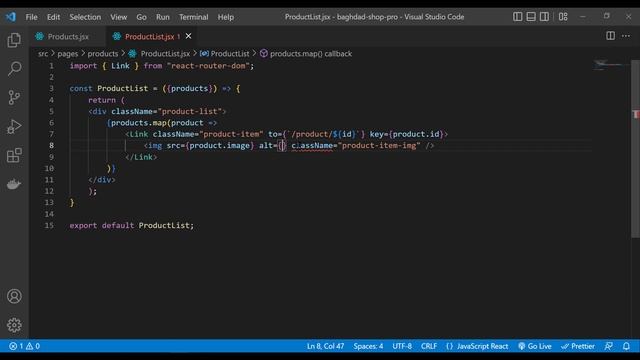Toggle the secondary side bar layout icon
The image size is (640, 360).
[x=544, y=17]
